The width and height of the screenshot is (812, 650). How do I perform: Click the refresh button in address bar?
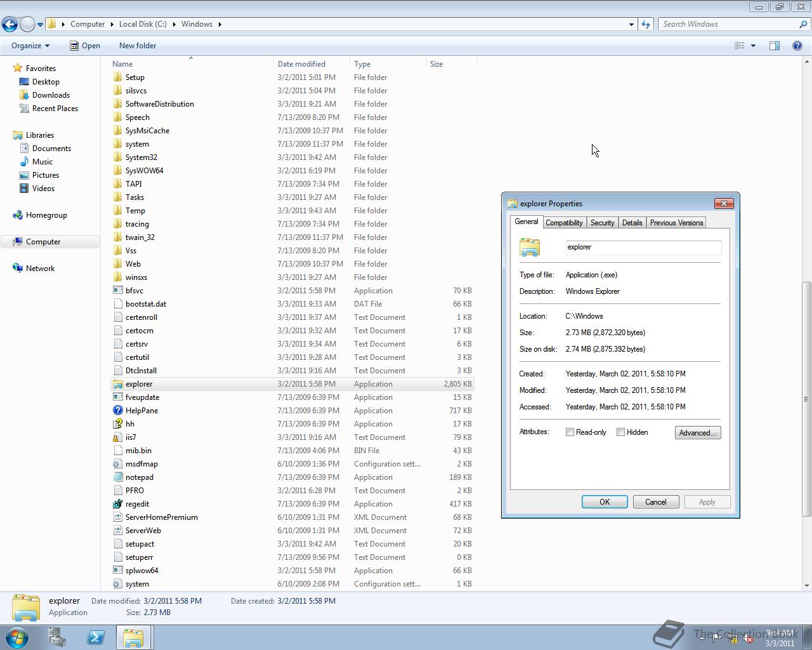point(646,24)
